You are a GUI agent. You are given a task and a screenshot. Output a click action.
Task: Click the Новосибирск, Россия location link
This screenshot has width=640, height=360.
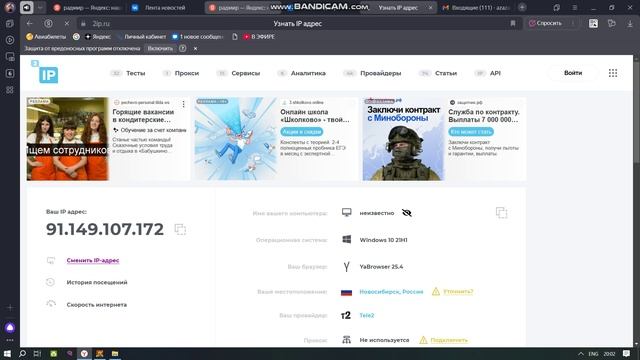391,291
